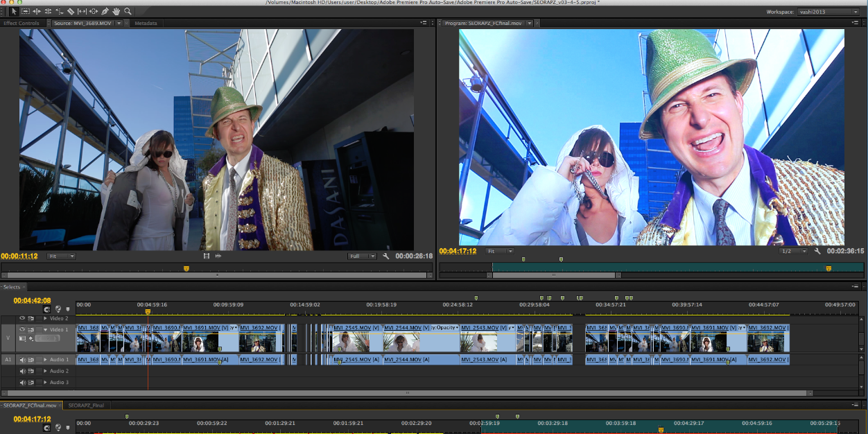The image size is (868, 434).
Task: Click Source timecode 00:00:11:12
Action: (x=19, y=256)
